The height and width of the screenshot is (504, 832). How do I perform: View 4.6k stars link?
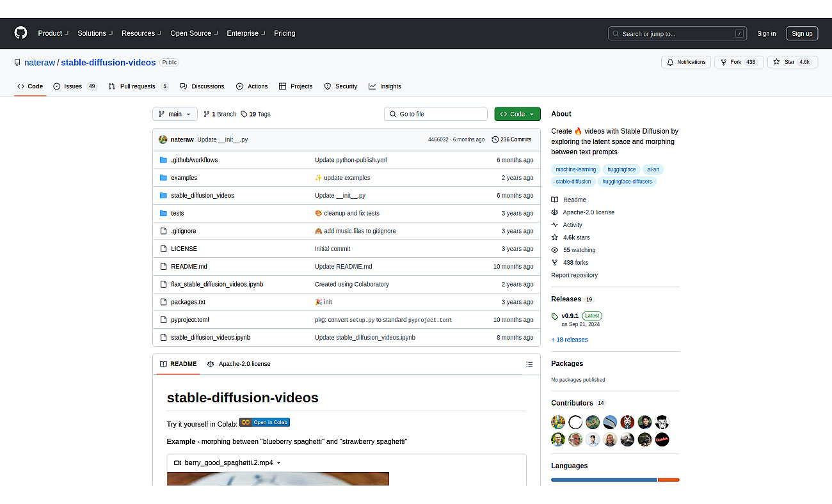(570, 237)
